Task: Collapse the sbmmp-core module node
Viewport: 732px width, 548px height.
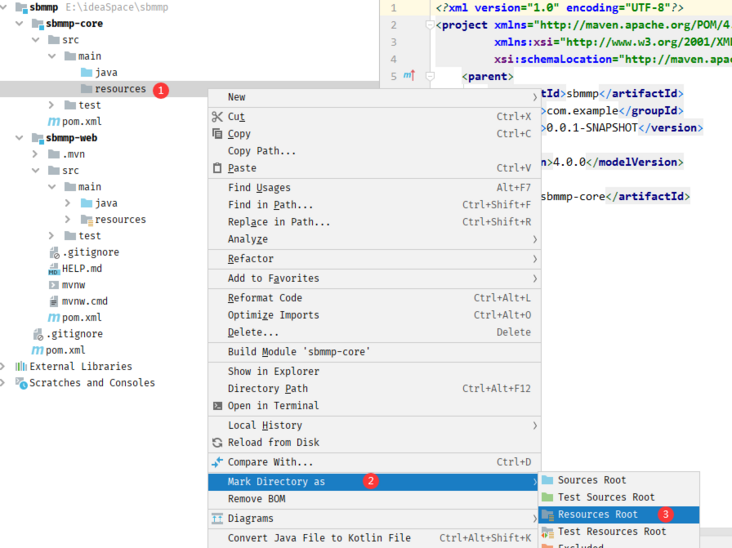Action: 20,24
